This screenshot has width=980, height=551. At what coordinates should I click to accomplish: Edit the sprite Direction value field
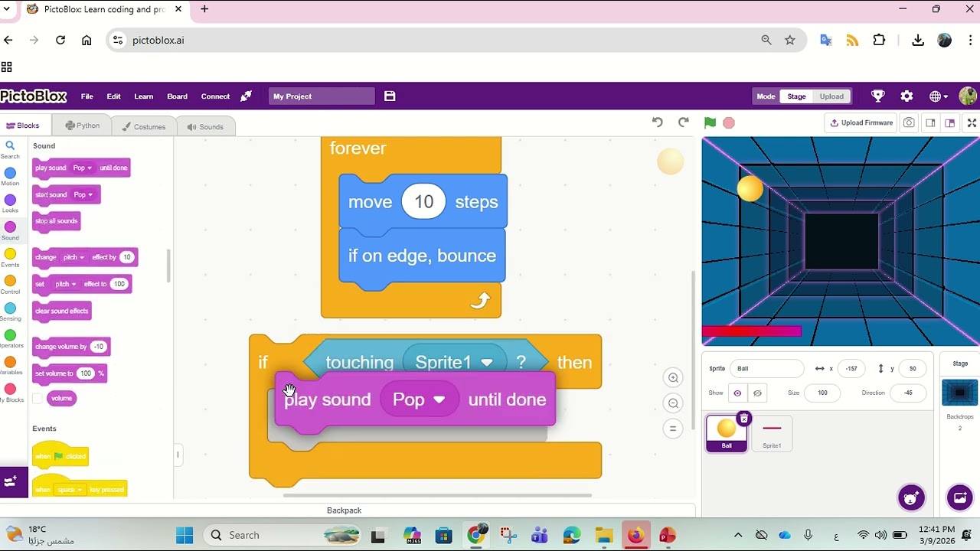click(x=908, y=393)
